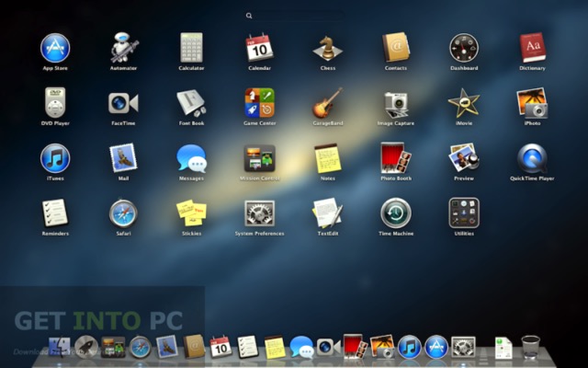Open the Stickies app
The height and width of the screenshot is (368, 588).
point(191,213)
